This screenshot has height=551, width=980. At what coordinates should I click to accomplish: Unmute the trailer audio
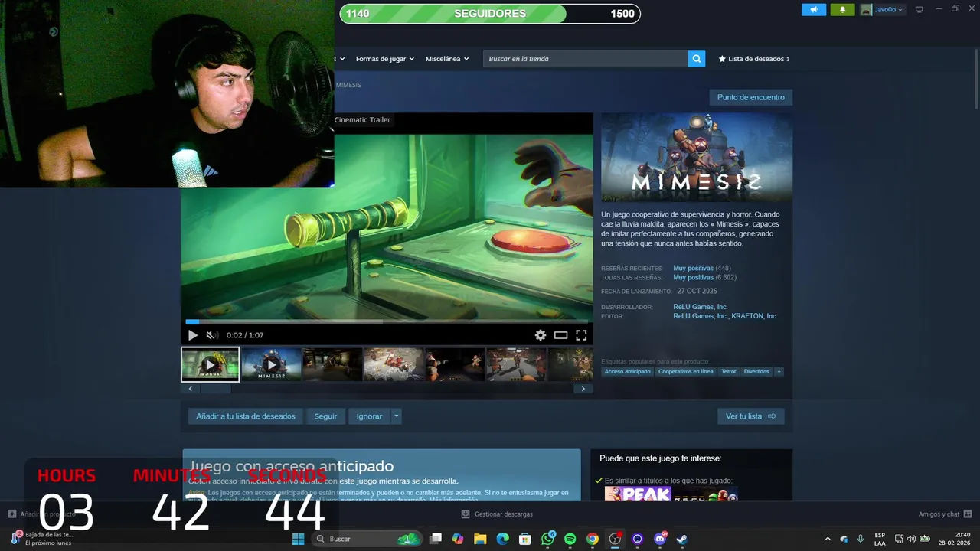pos(212,335)
